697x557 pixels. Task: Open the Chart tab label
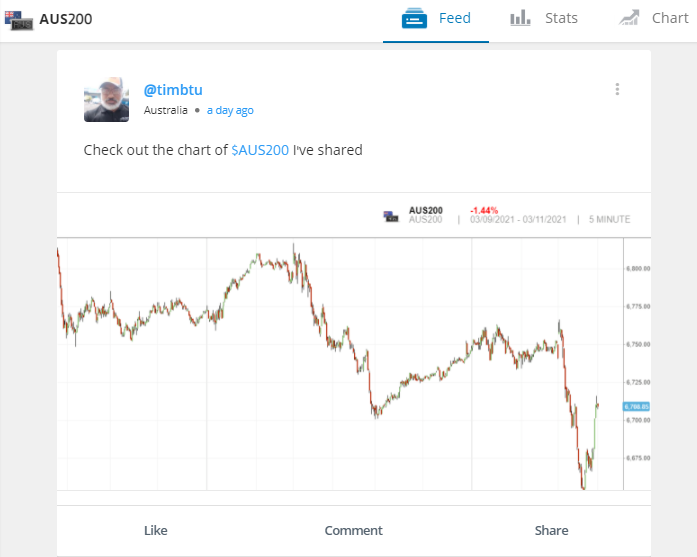(669, 18)
